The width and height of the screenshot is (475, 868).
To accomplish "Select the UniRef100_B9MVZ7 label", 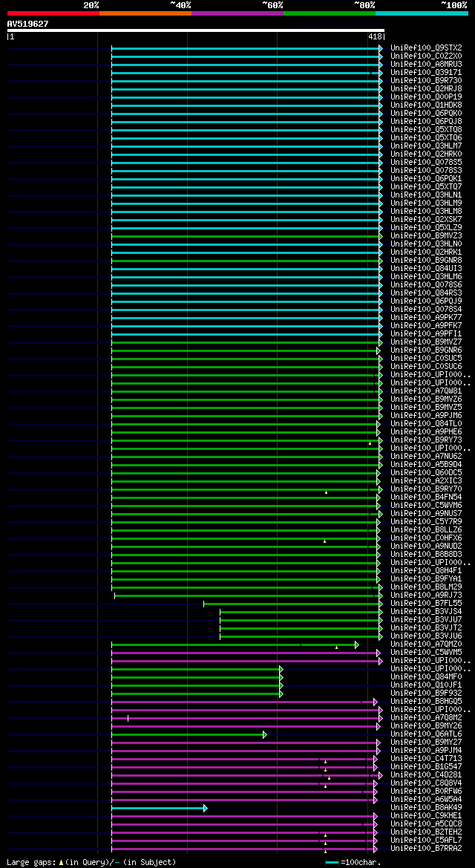I will [426, 342].
